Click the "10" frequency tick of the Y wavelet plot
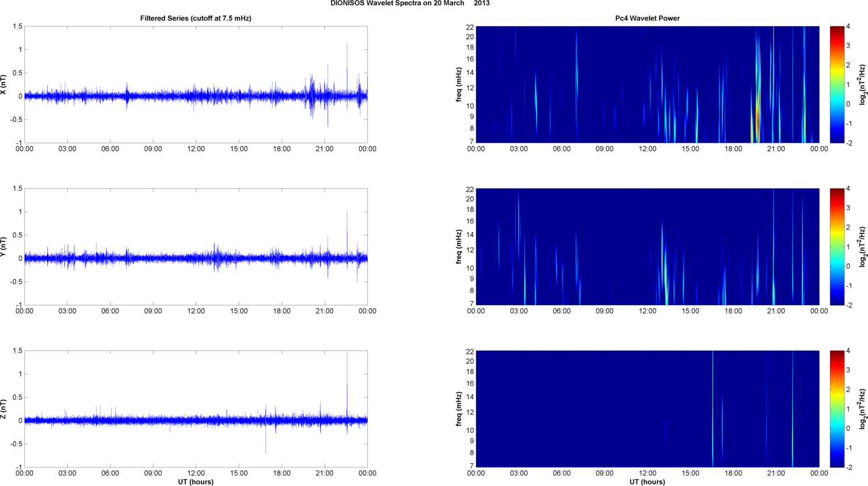868x486 pixels. [x=470, y=268]
